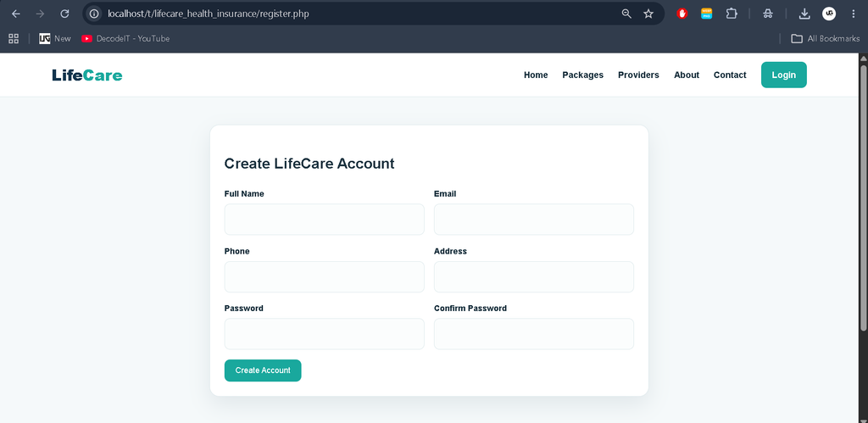The width and height of the screenshot is (868, 423).
Task: Click the scrollbar up arrow
Action: (863, 58)
